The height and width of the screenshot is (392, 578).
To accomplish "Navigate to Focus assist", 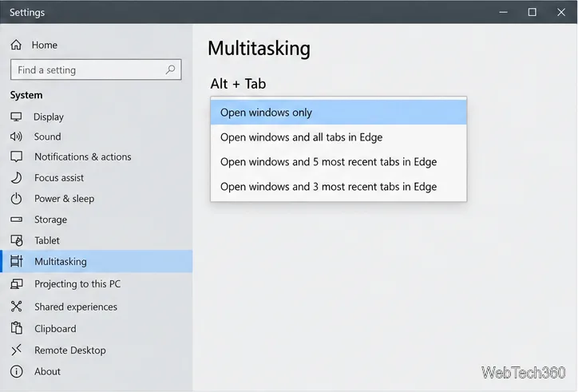I will (x=97, y=178).
